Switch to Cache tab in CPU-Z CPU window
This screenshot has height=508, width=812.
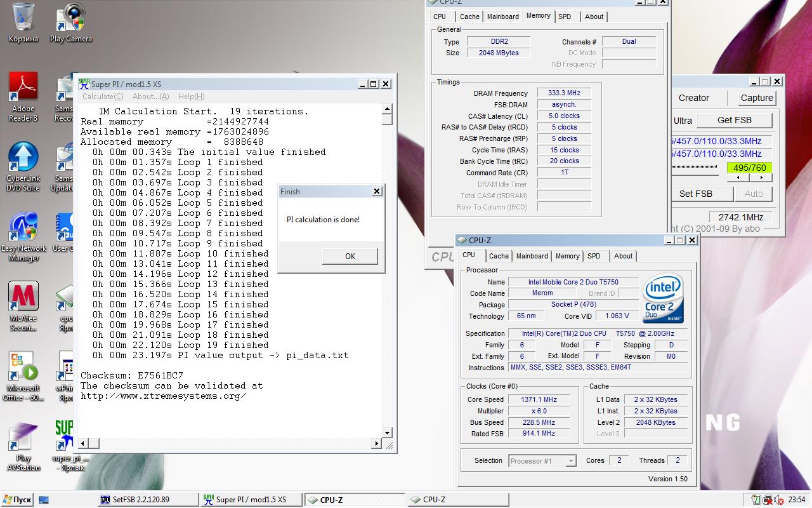click(499, 256)
